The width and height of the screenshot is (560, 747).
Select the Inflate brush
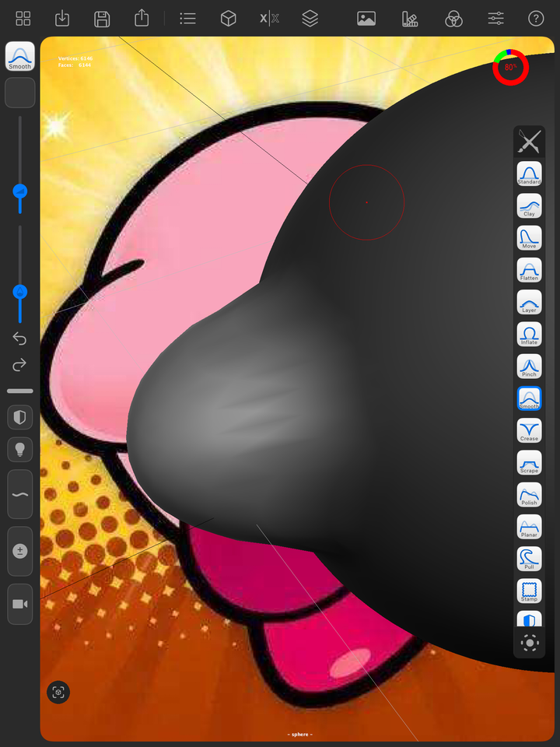(530, 334)
